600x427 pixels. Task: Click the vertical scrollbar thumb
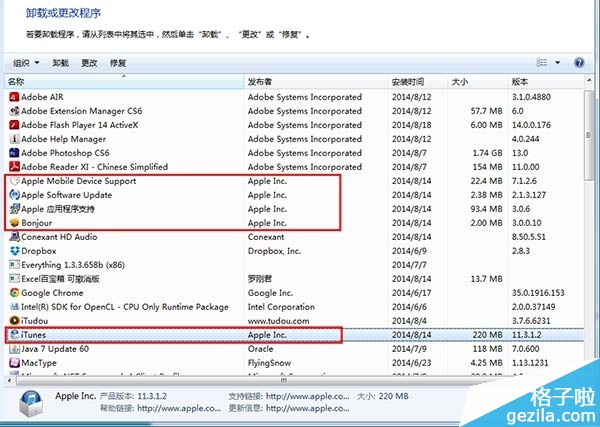click(x=589, y=135)
